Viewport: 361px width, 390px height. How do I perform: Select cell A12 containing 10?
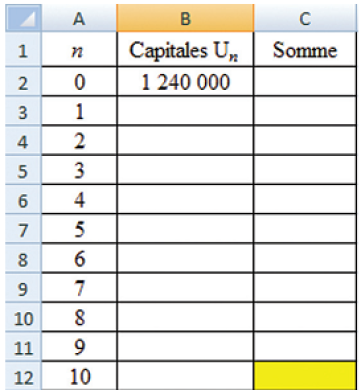coord(79,376)
